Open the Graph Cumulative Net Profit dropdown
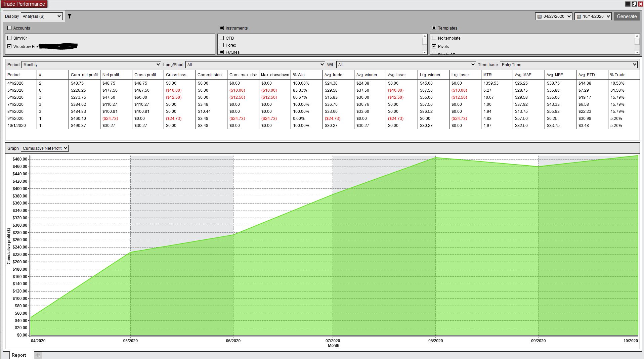 pos(45,148)
